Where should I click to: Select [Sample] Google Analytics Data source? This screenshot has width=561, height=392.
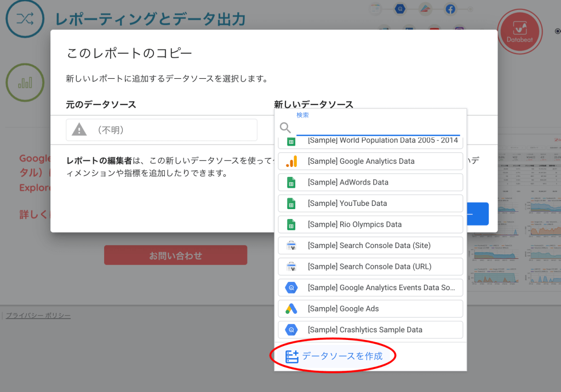pos(370,162)
